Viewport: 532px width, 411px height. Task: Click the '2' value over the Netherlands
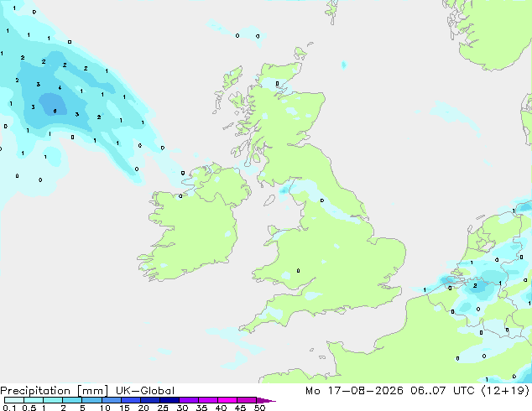point(475,286)
